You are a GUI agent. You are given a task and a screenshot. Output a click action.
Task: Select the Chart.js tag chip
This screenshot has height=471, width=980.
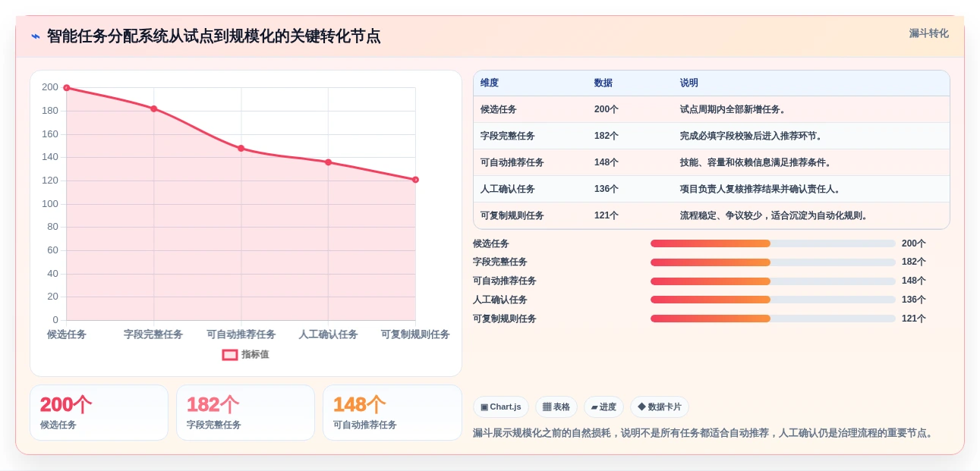tap(501, 407)
